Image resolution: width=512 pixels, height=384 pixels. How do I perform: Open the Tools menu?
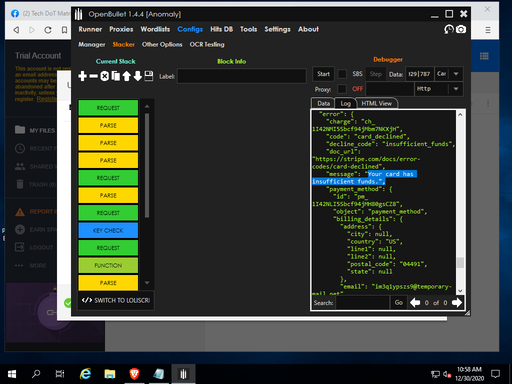pos(249,29)
